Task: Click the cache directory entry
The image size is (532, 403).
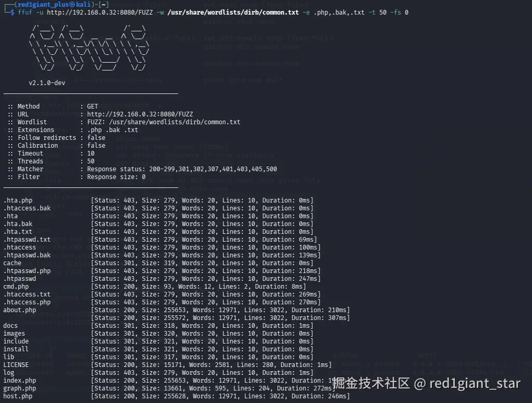Action: (12, 263)
